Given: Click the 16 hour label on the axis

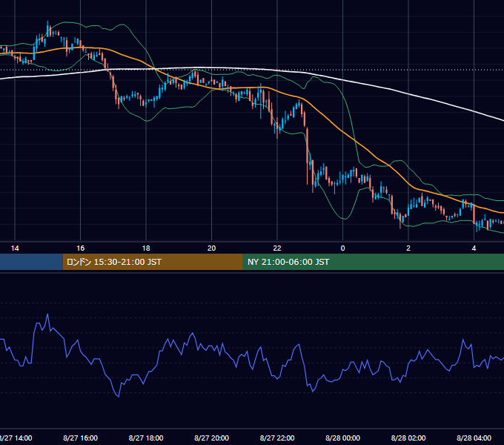Looking at the screenshot, I should click(x=80, y=248).
